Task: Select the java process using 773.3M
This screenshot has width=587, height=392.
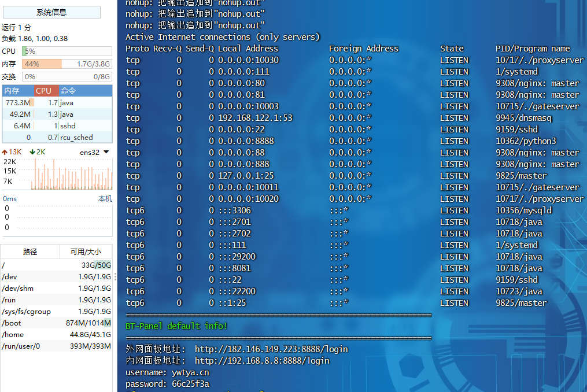Action: pos(57,102)
